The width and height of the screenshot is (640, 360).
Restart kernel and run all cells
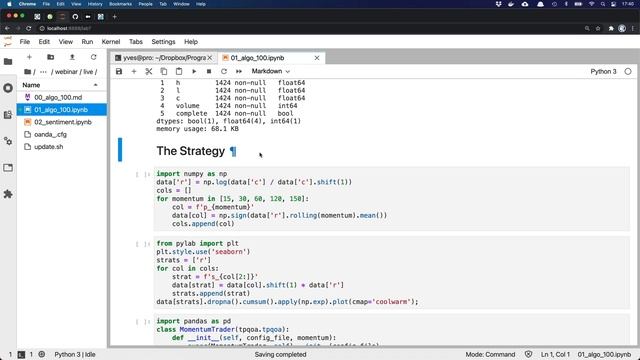(x=239, y=71)
